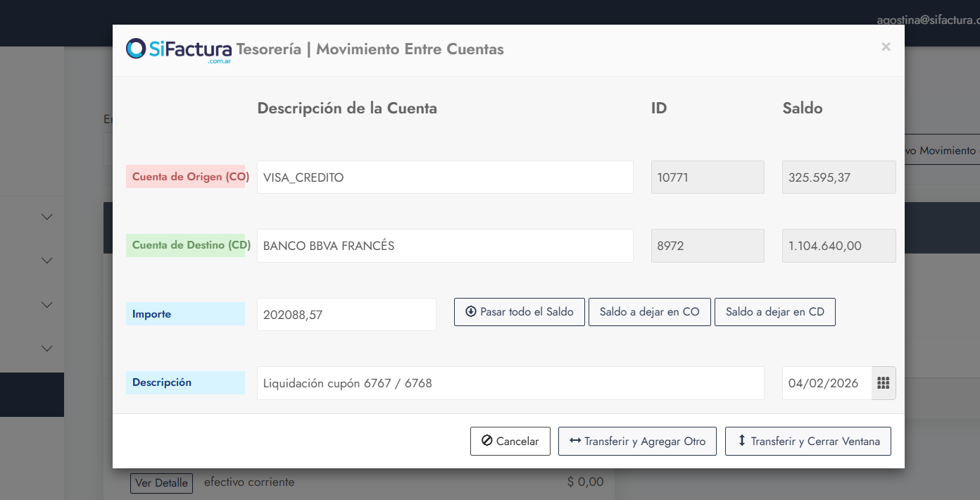Click Saldo a dejar en CO

[x=649, y=312]
